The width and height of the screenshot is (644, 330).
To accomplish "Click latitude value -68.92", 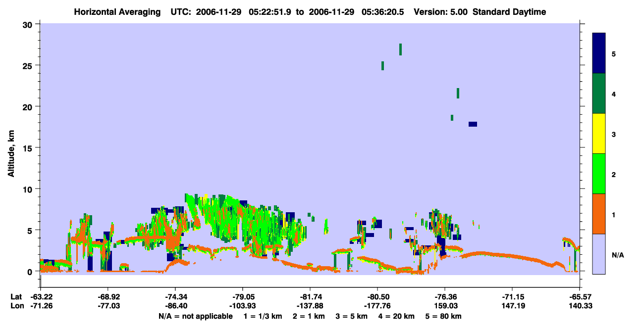I will tap(108, 297).
